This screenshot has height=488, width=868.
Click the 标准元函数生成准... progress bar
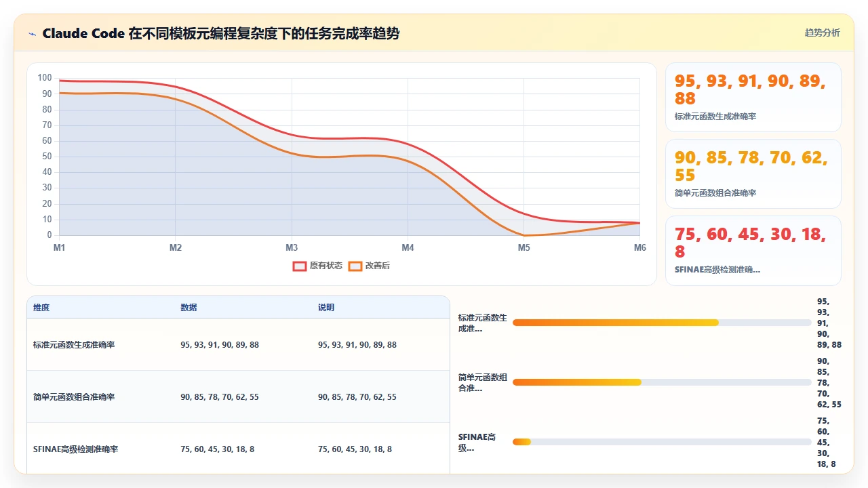click(x=662, y=323)
